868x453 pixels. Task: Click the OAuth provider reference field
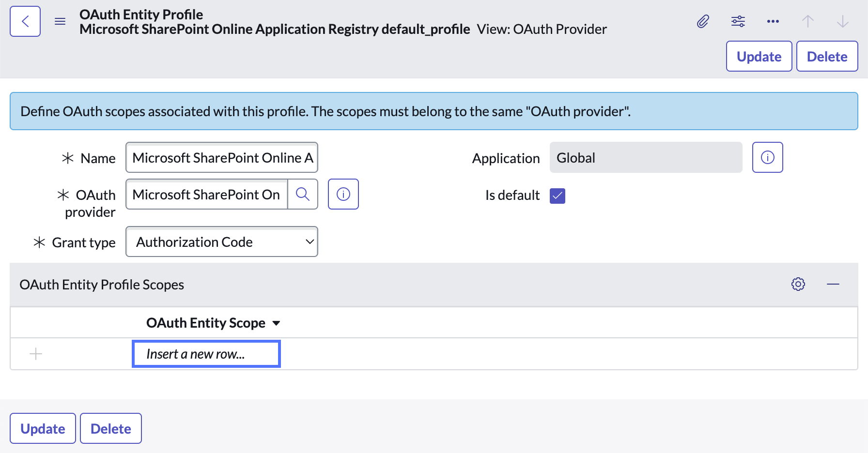207,194
